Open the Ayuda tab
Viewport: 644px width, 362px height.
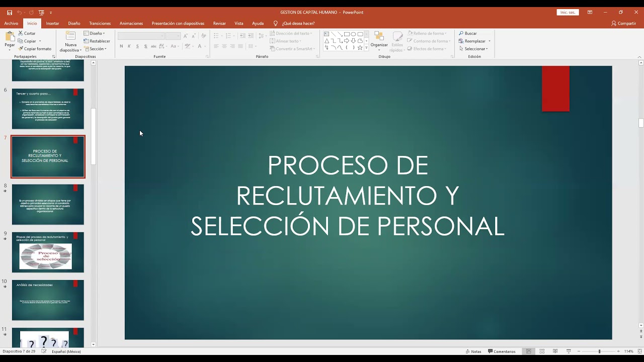[x=258, y=23]
